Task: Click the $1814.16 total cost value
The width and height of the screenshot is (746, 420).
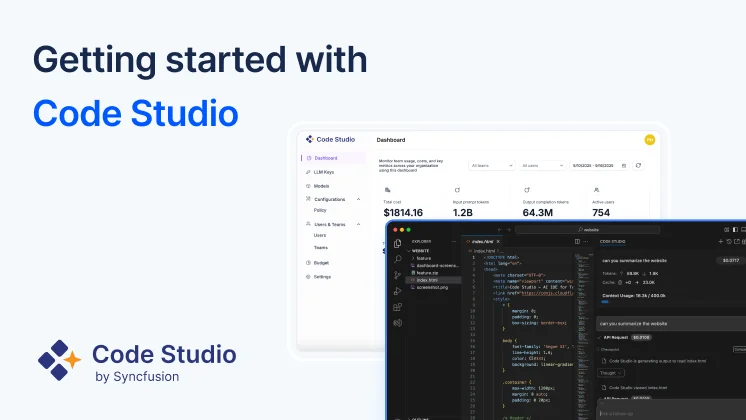Action: 403,213
